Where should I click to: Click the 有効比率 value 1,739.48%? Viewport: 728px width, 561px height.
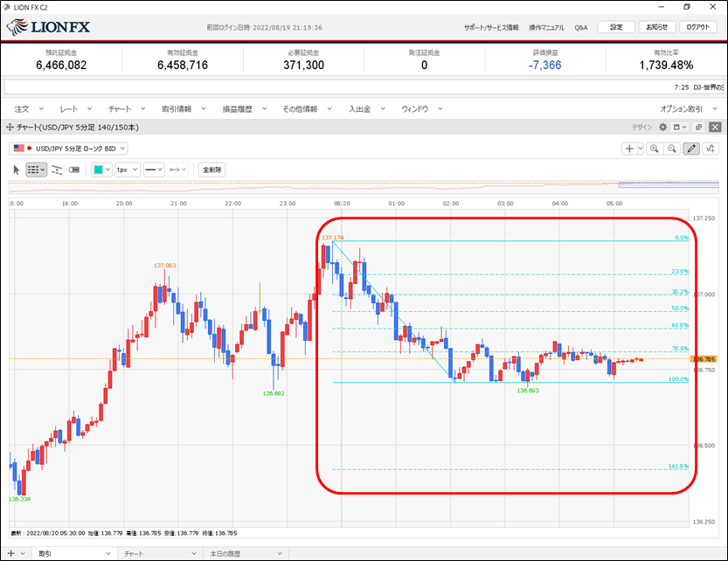click(x=666, y=66)
